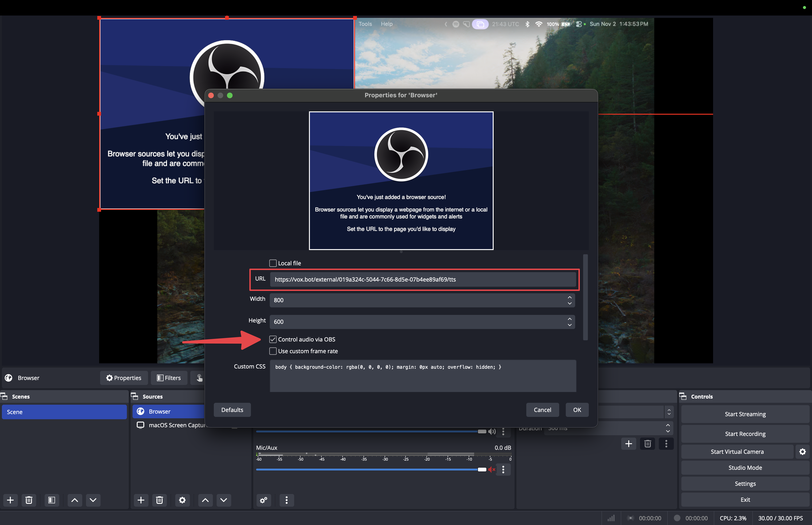Viewport: 812px width, 525px height.
Task: Open advanced audio properties gears icon
Action: coord(263,500)
